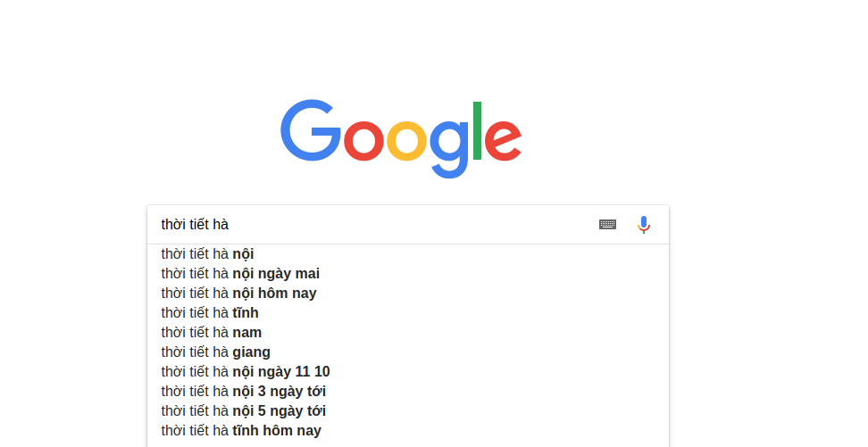Click suggestion "thời tiết hà giang"
Viewport: 868px width, 447px height.
pyautogui.click(x=215, y=352)
